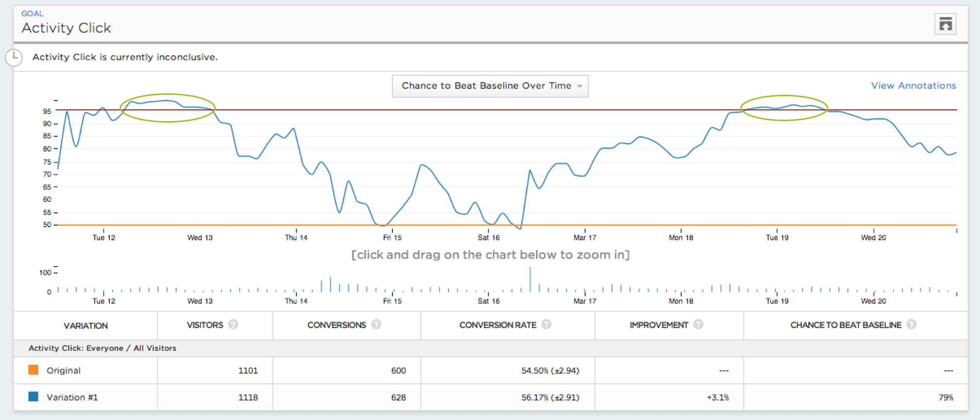Click Activity Click: Everyone / All Visitors row
The height and width of the screenshot is (420, 980).
[x=102, y=348]
